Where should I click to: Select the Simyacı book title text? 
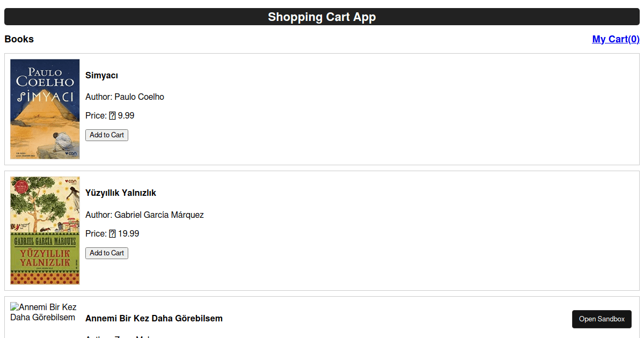101,75
